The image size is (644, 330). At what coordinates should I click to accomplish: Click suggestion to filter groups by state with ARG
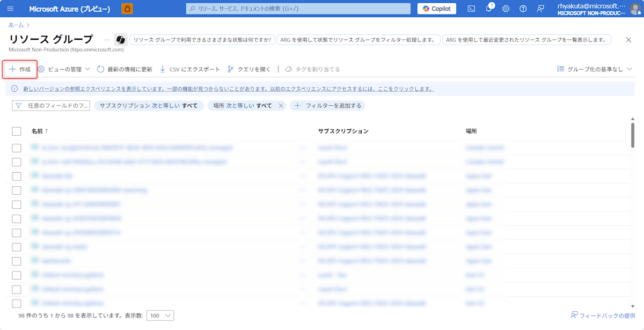358,40
